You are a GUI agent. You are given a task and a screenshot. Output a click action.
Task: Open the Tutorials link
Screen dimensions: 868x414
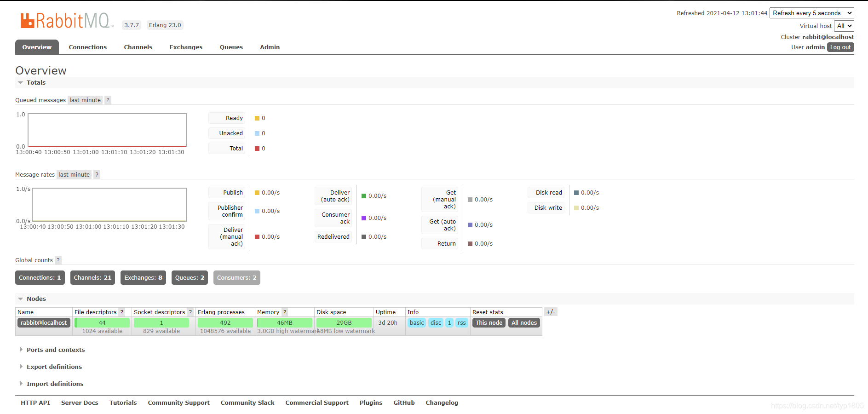click(123, 403)
